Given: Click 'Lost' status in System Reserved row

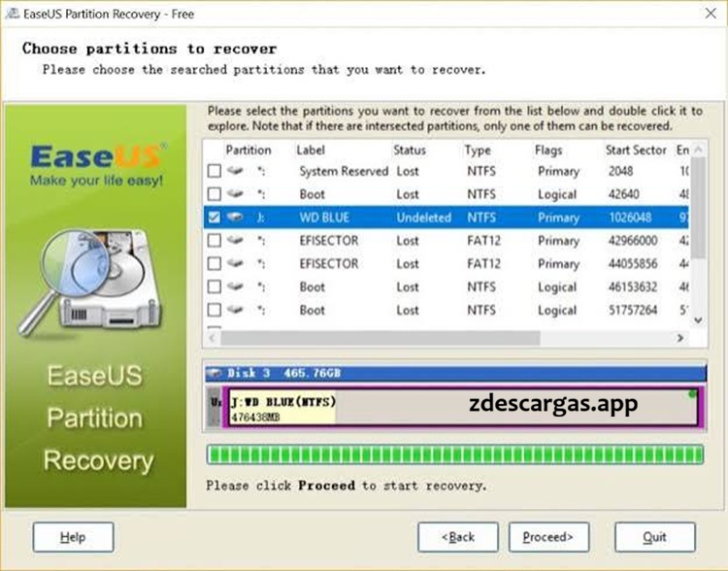Looking at the screenshot, I should [x=407, y=171].
